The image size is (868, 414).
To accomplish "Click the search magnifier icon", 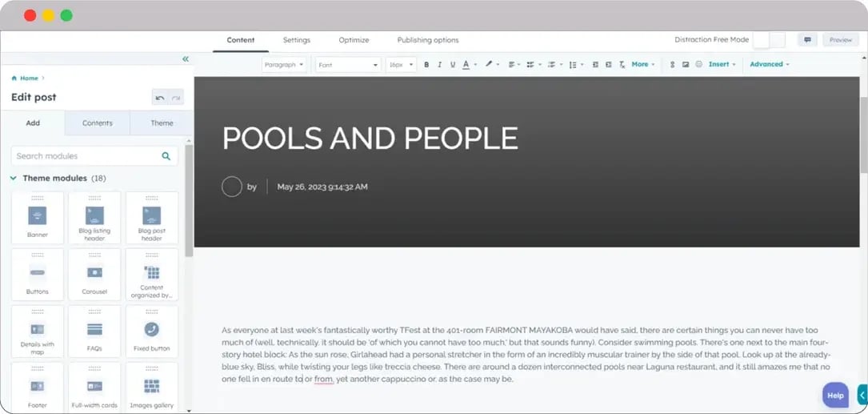I will 166,156.
